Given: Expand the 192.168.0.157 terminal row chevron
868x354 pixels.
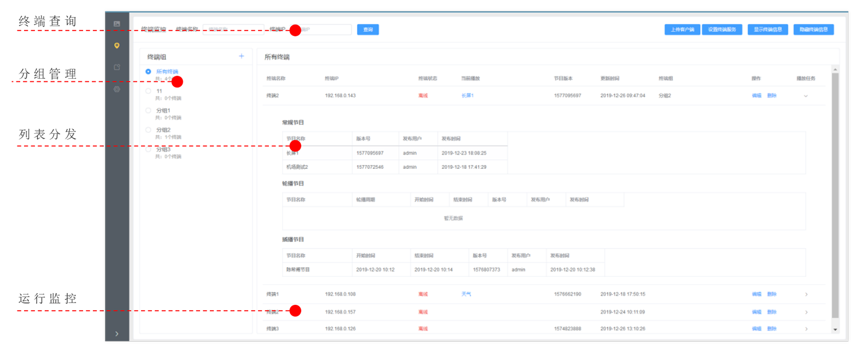Looking at the screenshot, I should (x=806, y=312).
